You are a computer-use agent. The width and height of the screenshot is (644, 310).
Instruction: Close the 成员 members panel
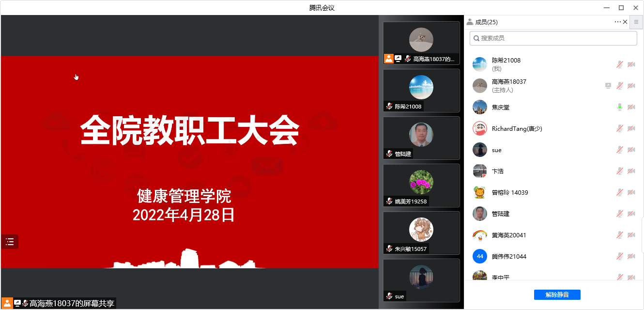(x=625, y=22)
